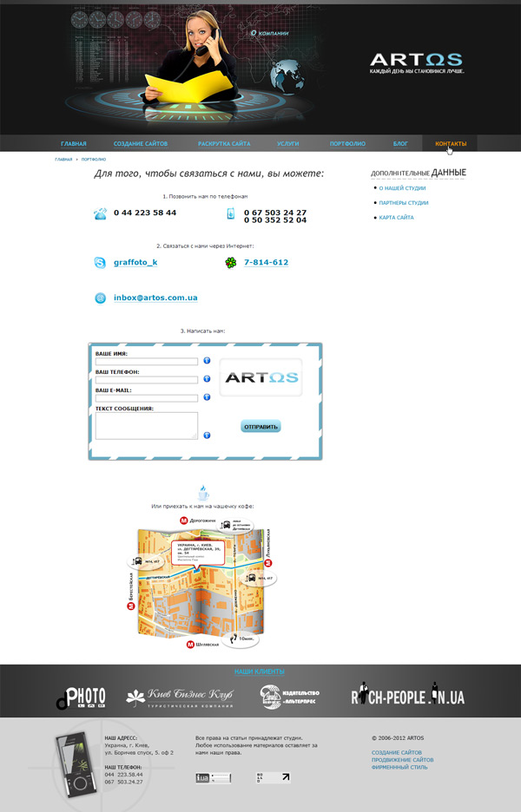
Task: Click the Skype icon beside graffoto_k
Action: pos(101,262)
